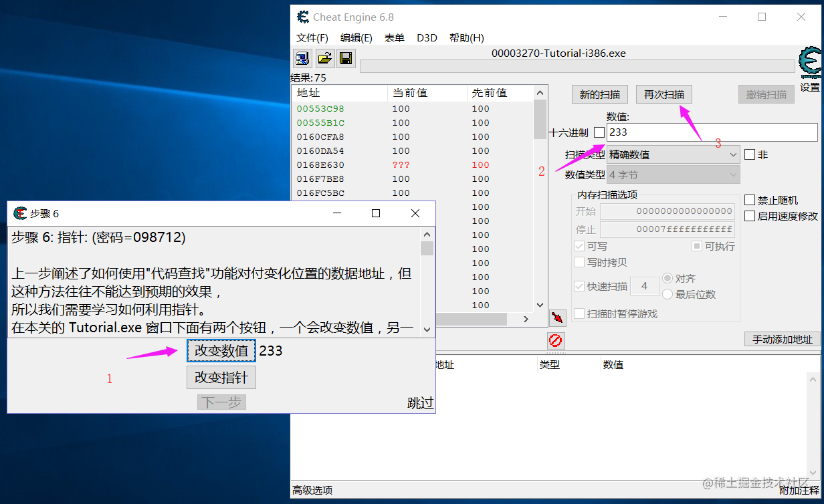Screen dimensions: 824x504
Task: Select result address 00555B1C
Action: [x=320, y=123]
